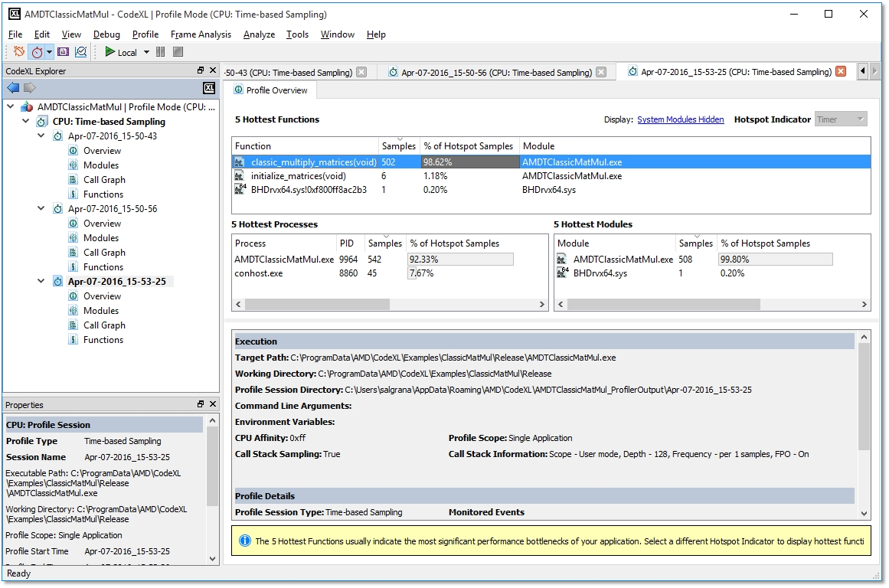Open Modules under session Apr-07-2016_15-53-25
This screenshot has height=588, width=889.
[x=101, y=311]
